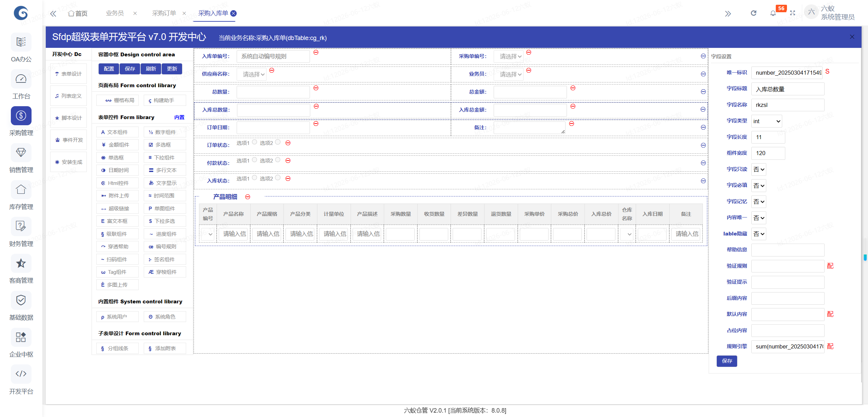Open the 采购管理 sidebar icon

tap(21, 116)
